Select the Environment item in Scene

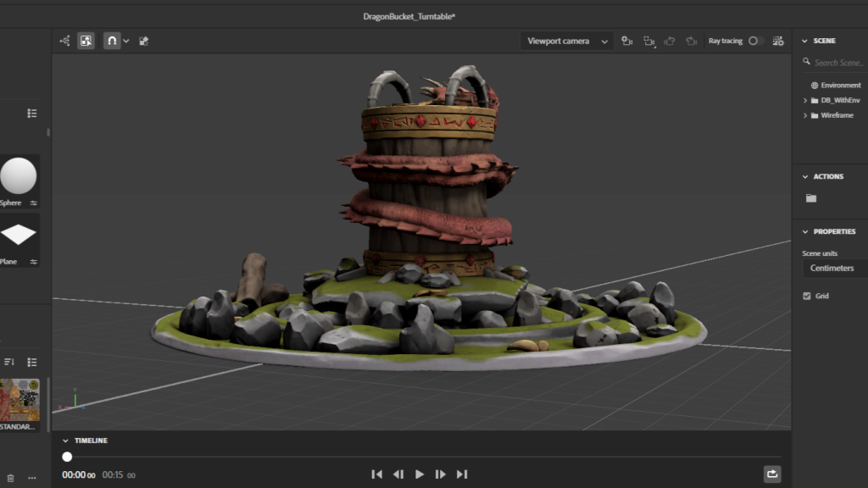839,86
